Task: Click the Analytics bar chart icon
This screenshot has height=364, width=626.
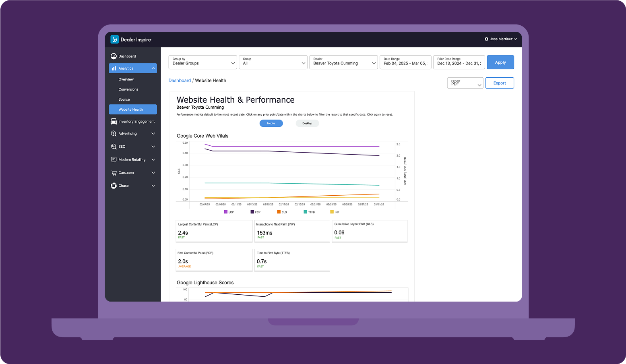Action: point(114,68)
